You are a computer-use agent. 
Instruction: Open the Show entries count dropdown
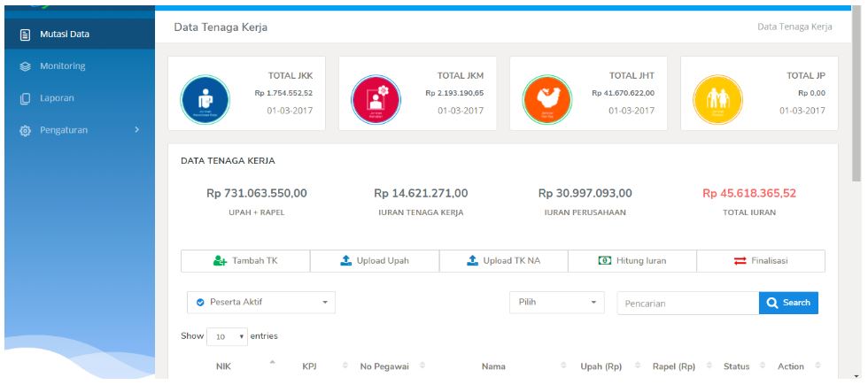227,336
